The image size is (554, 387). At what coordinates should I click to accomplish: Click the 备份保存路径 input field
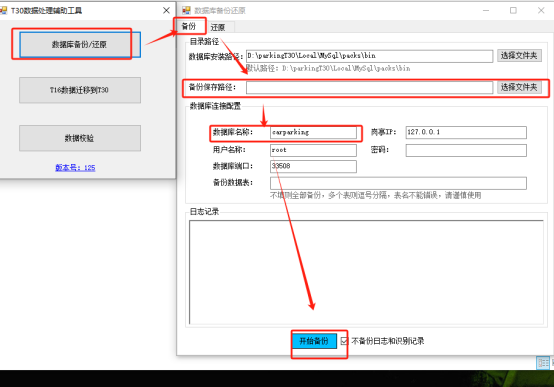(x=369, y=88)
